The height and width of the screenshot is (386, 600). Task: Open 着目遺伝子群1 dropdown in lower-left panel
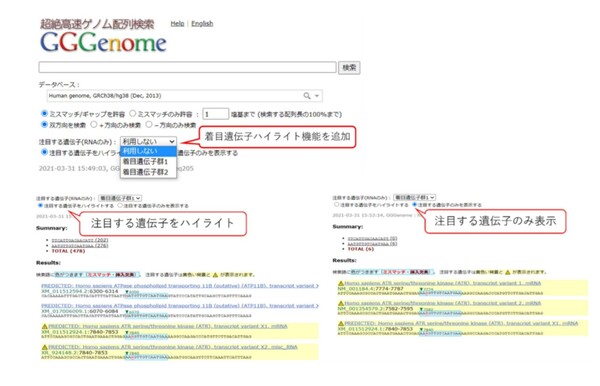(120, 198)
